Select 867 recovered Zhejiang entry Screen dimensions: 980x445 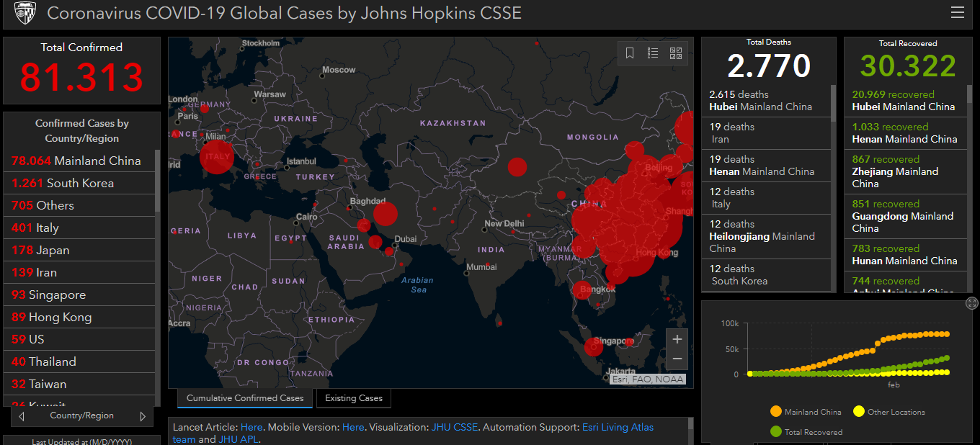click(x=905, y=171)
